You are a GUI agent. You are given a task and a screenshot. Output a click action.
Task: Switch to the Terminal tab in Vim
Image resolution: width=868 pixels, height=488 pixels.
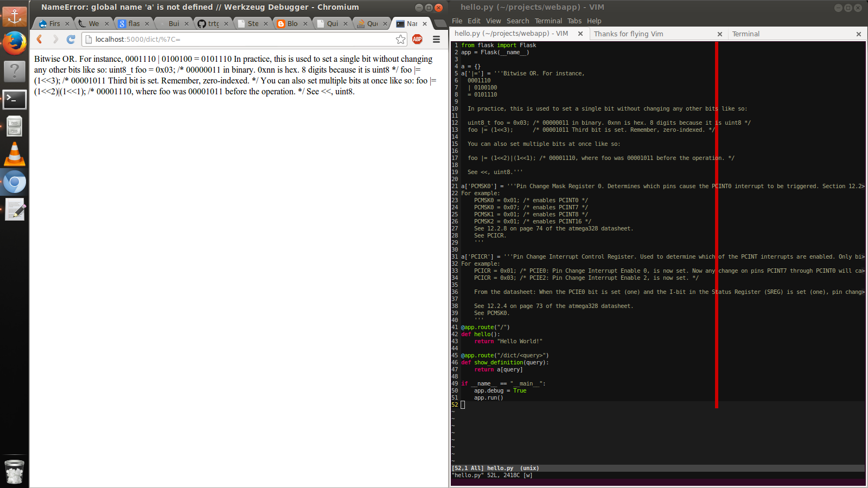pyautogui.click(x=746, y=34)
